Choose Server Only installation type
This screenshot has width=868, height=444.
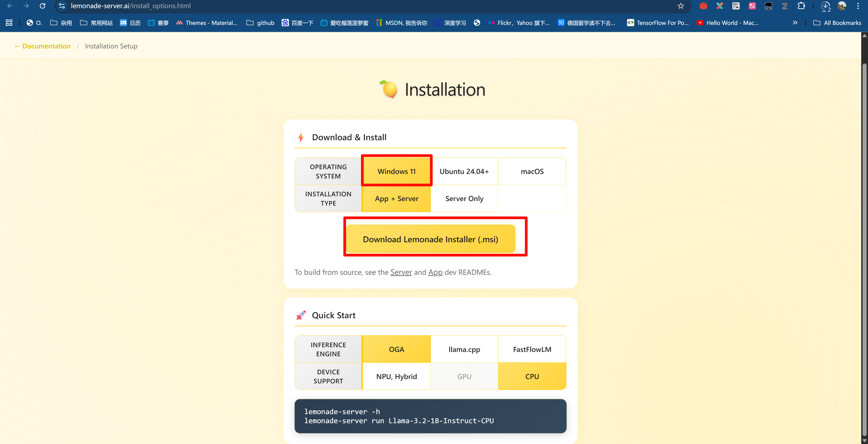464,199
